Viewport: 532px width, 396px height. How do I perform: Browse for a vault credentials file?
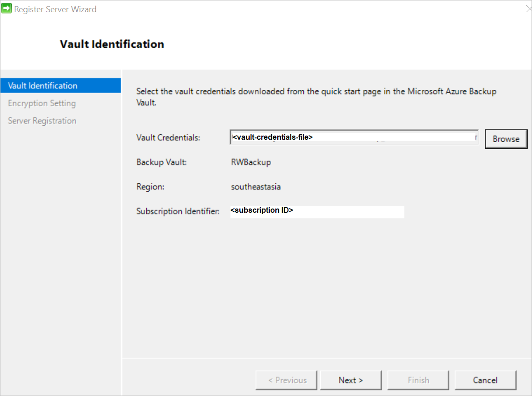[506, 138]
